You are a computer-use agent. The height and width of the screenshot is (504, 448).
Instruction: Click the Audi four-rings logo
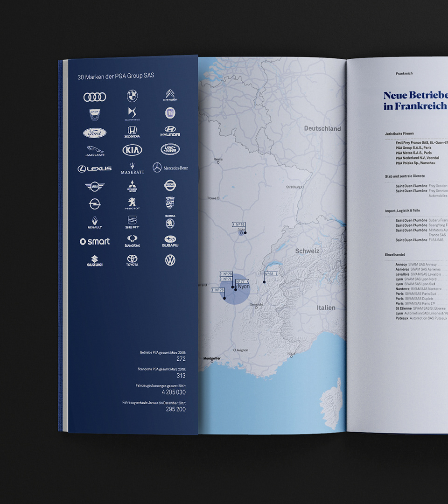tap(95, 97)
